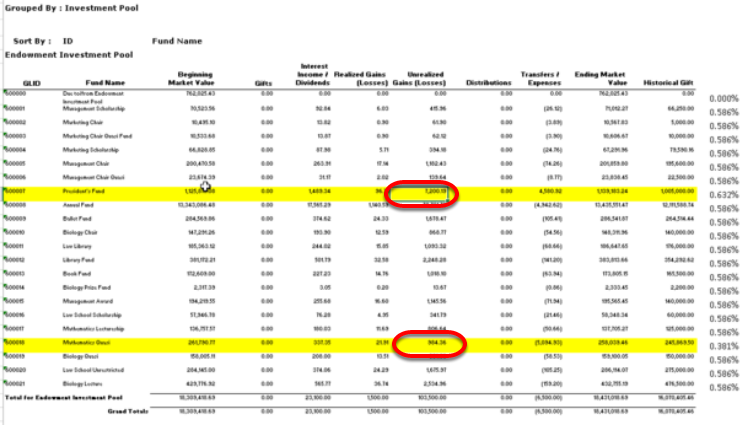Click the 0.000% value at column top

click(724, 99)
